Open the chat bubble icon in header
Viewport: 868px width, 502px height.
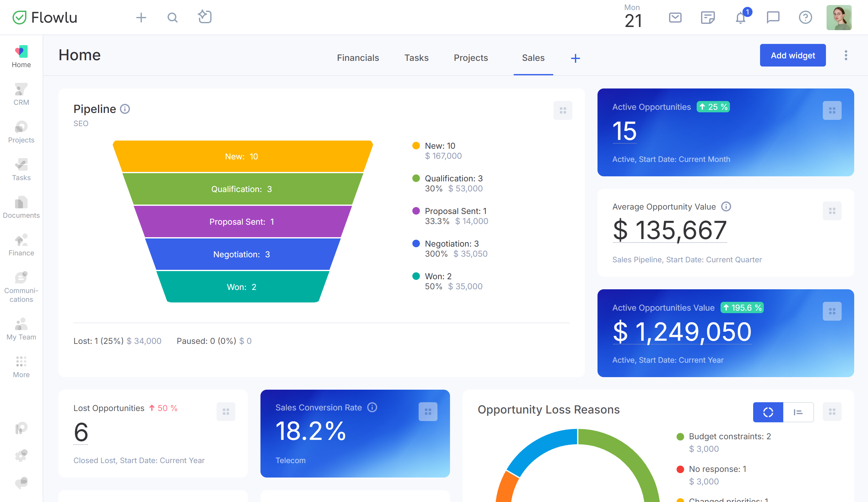point(773,17)
